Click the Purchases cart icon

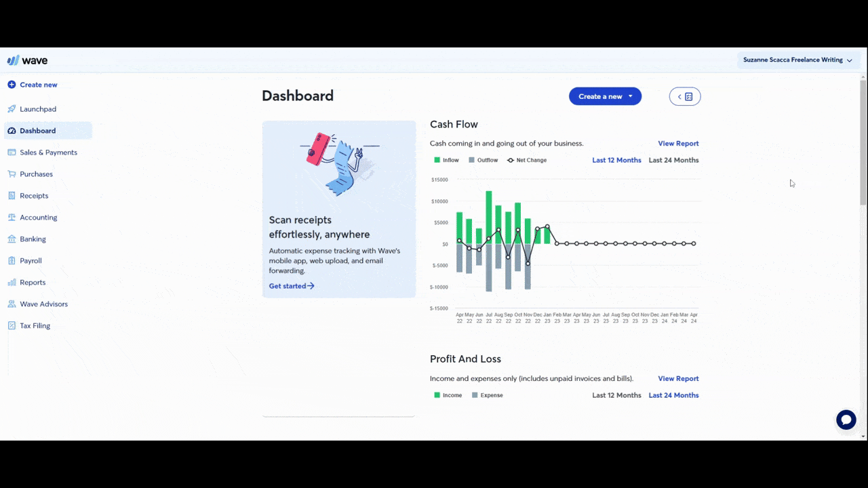click(x=12, y=174)
